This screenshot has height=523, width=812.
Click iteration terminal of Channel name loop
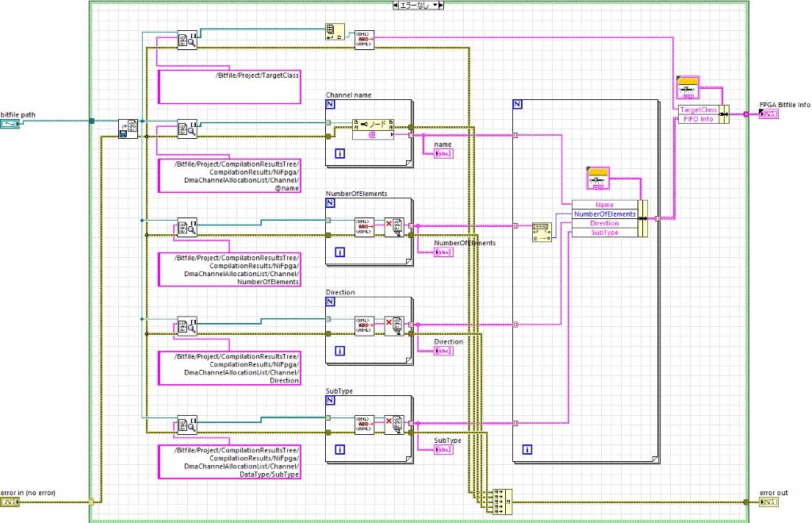pyautogui.click(x=339, y=153)
